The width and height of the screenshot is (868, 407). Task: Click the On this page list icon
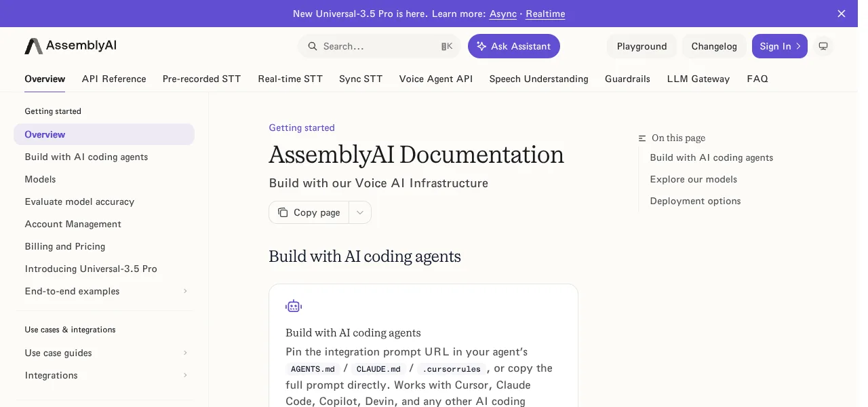642,138
